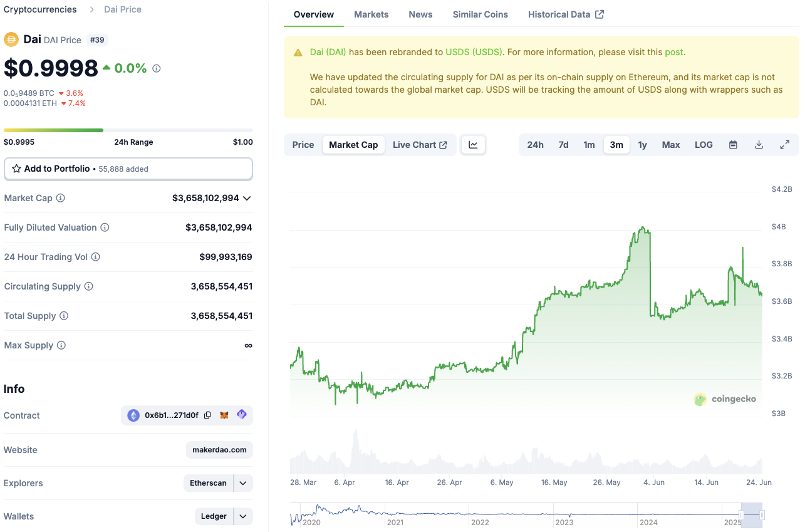The image size is (805, 532).
Task: Click the info icon beside 0.0% change
Action: [x=157, y=68]
